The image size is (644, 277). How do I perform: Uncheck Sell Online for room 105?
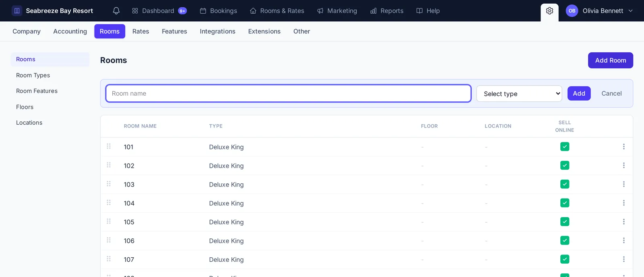coord(565,222)
